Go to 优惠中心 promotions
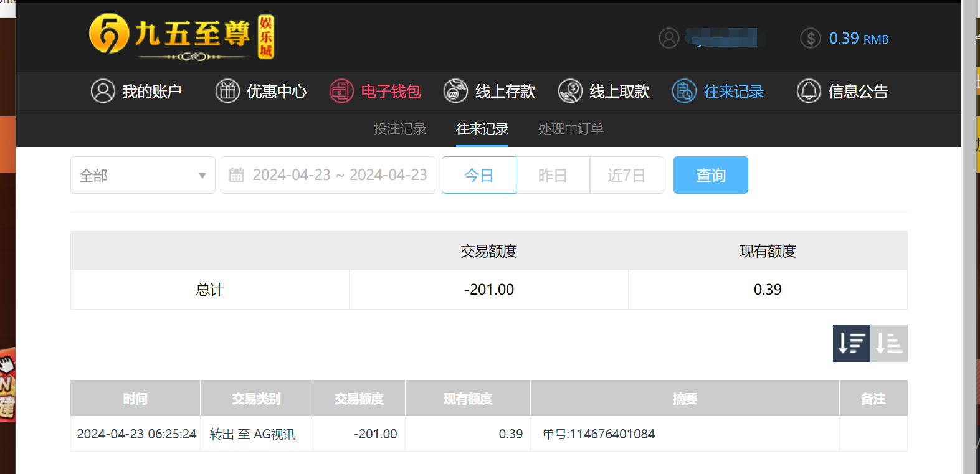 [277, 92]
